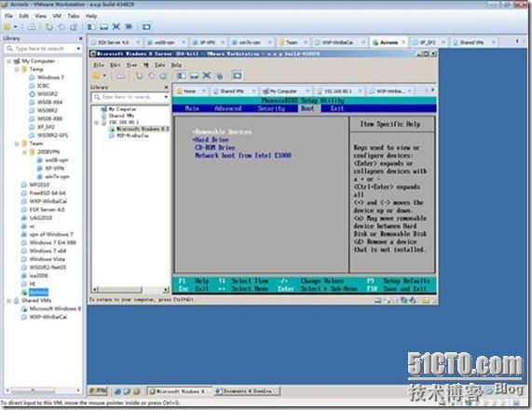
Task: Click the guest Start button in nested taskbar
Action: click(98, 391)
